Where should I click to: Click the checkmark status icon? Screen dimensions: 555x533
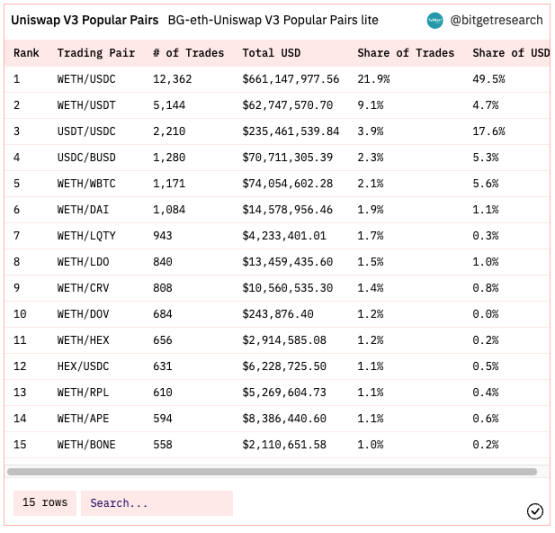[534, 511]
